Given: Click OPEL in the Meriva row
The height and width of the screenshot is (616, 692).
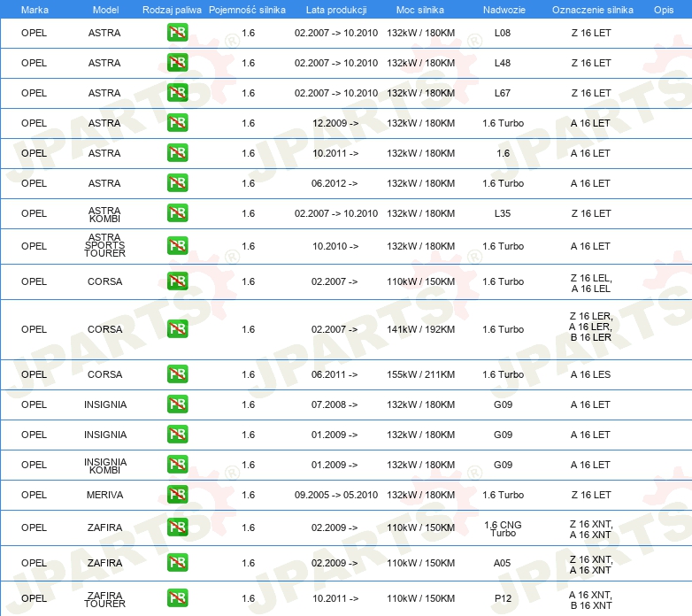Looking at the screenshot, I should pyautogui.click(x=34, y=495).
